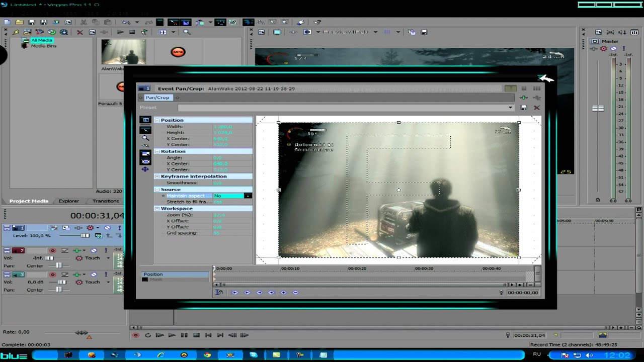Click the Play button in Project Media toolbar
The image size is (644, 362).
120,32
